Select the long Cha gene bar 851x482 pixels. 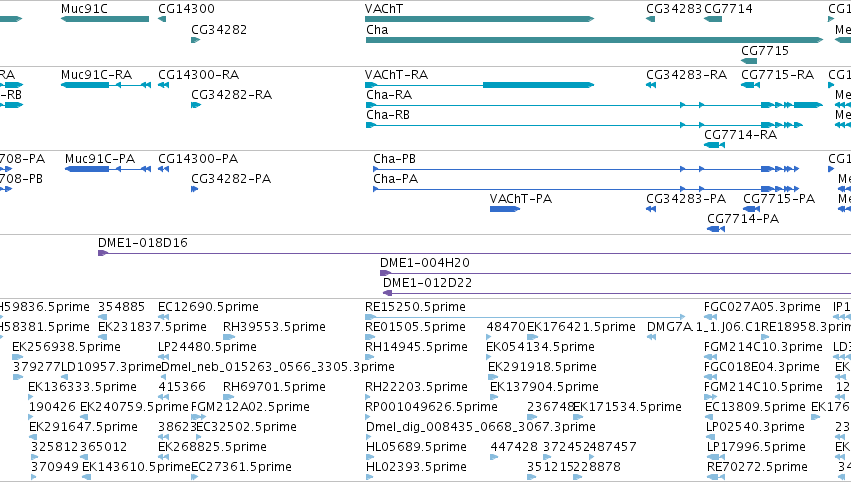coord(594,40)
